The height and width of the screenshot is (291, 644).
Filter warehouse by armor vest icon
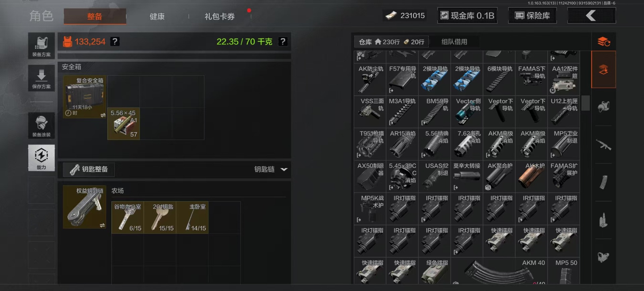[603, 107]
